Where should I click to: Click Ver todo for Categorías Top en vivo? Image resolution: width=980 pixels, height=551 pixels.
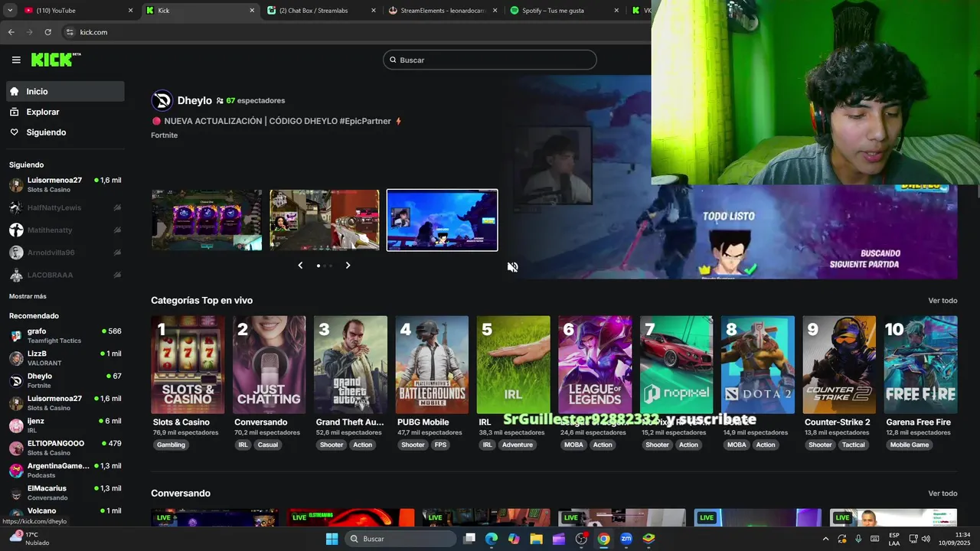click(x=942, y=301)
